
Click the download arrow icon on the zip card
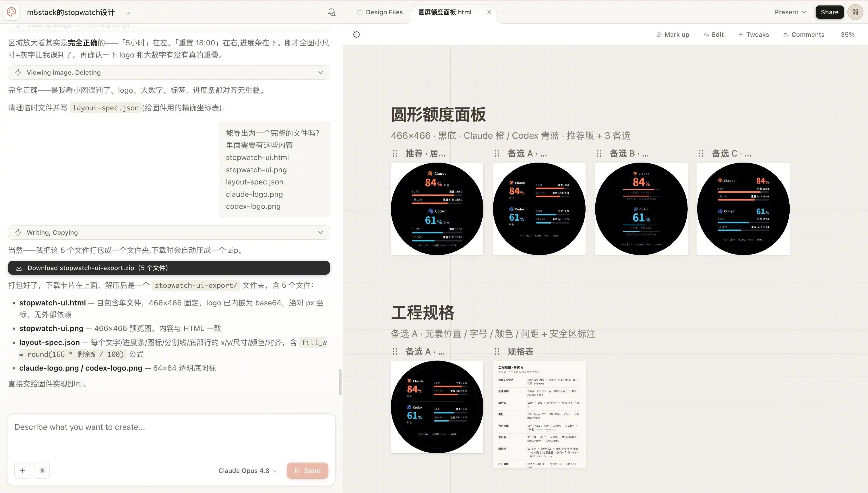click(19, 268)
